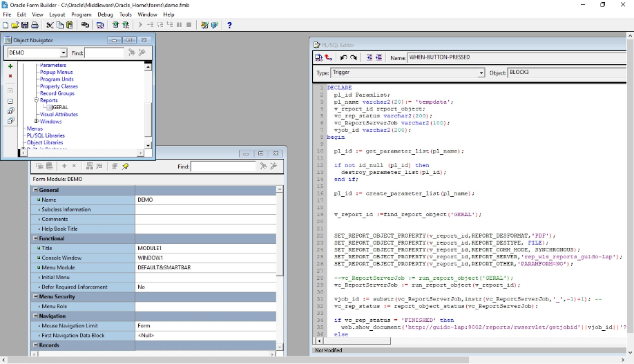Image resolution: width=634 pixels, height=364 pixels.
Task: Open help with the question mark icon
Action: [229, 25]
